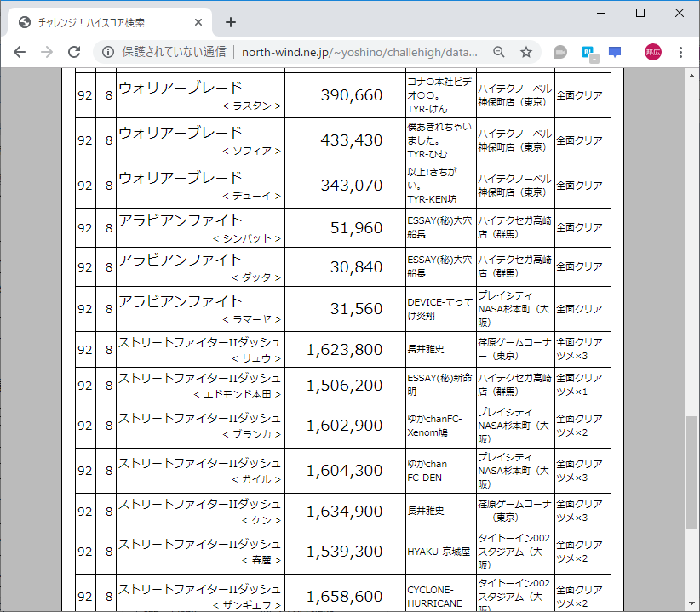Open the blue BI extension icon
This screenshot has width=700, height=612.
590,53
